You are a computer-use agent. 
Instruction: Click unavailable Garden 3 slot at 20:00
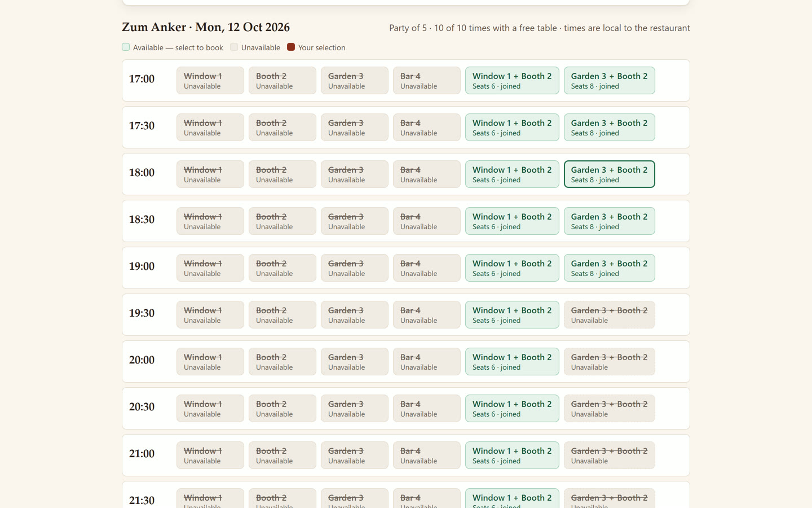click(355, 362)
